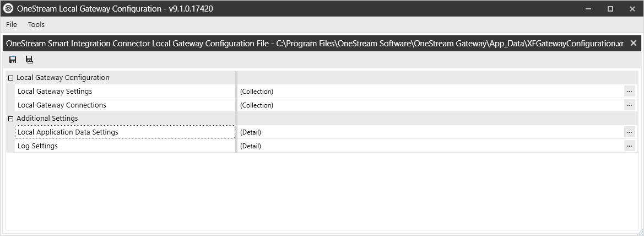This screenshot has width=644, height=236.
Task: Click the (Collection) value for Local Gateway Settings
Action: pyautogui.click(x=257, y=92)
